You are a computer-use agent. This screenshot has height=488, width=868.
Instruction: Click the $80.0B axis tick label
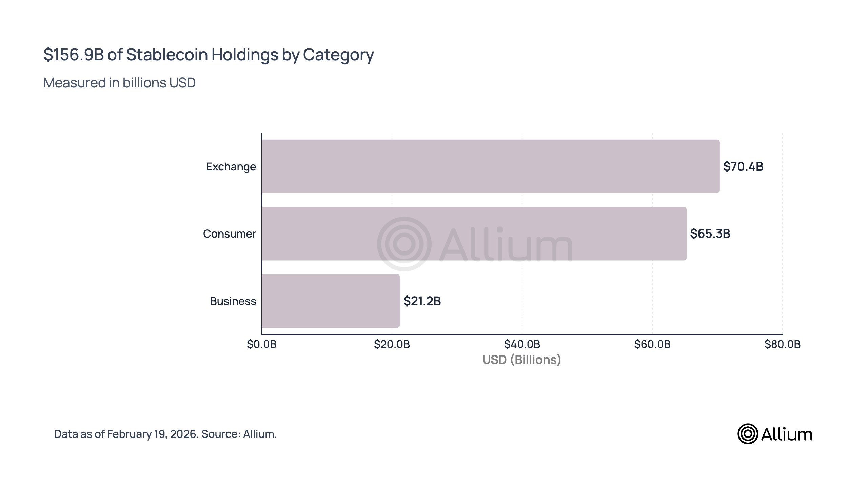[x=782, y=344]
